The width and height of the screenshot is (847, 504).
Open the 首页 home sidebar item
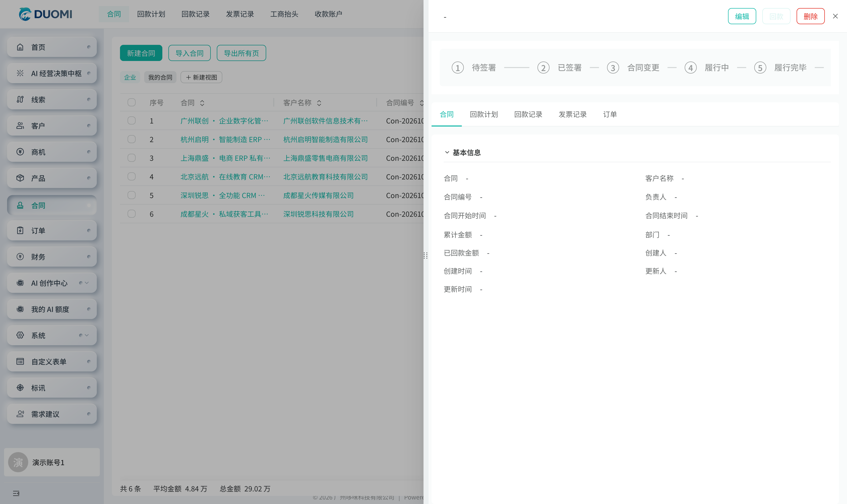[52, 47]
